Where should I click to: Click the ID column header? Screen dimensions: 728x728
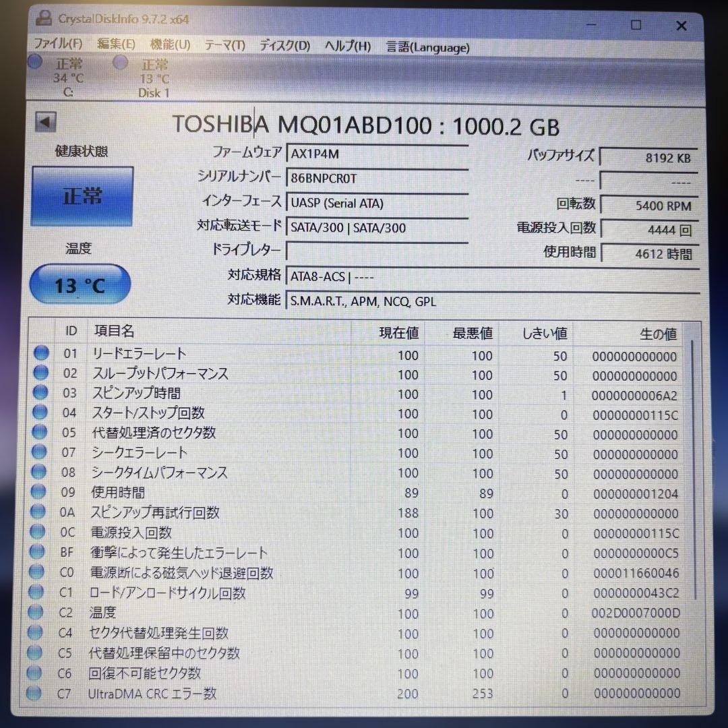coord(71,330)
